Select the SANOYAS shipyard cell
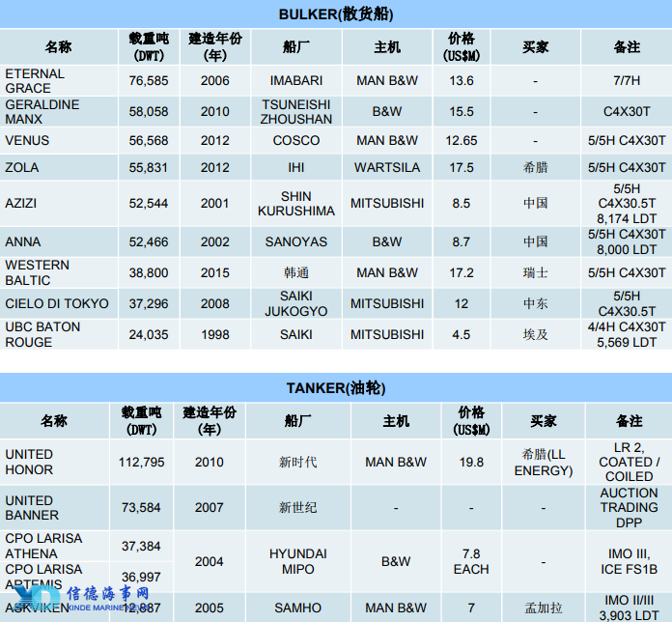Viewport: 672px width, 622px height. coord(296,241)
